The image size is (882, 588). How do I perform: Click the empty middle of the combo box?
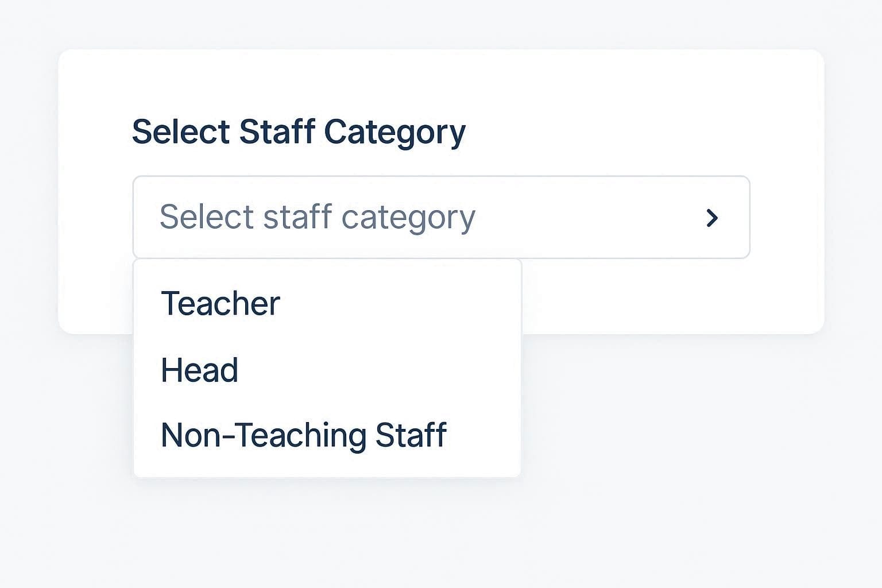pyautogui.click(x=586, y=218)
